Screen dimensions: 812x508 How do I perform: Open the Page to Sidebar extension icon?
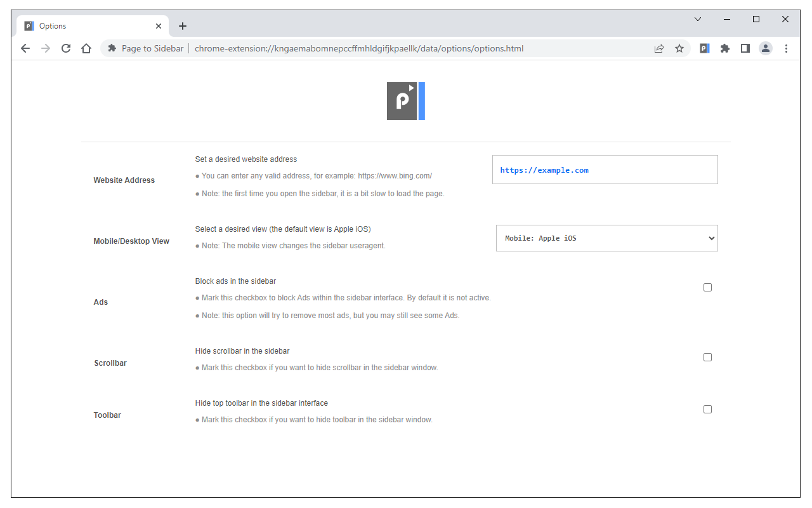click(705, 48)
